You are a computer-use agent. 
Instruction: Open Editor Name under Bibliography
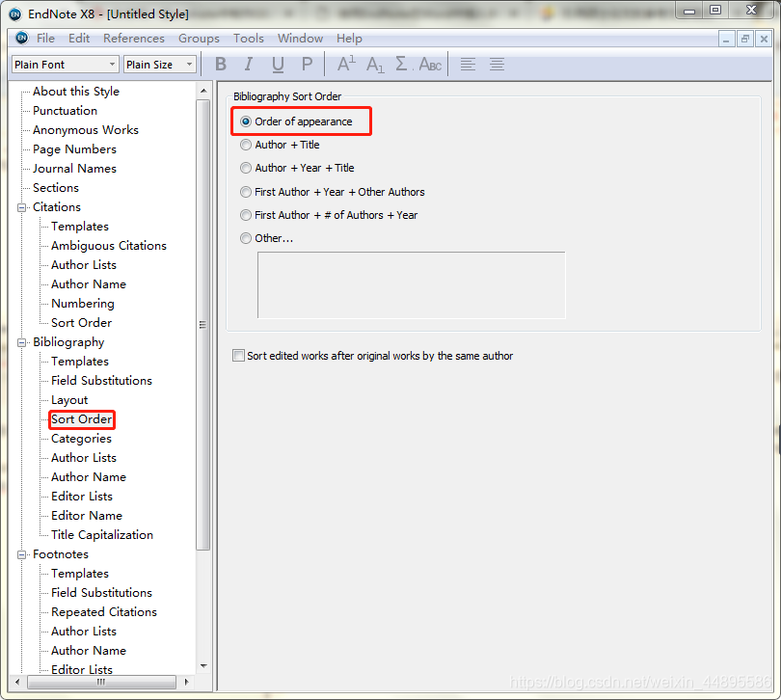[87, 516]
